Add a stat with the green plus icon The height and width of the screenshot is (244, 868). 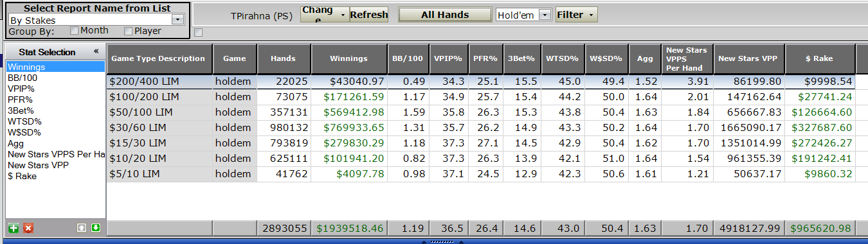(14, 228)
